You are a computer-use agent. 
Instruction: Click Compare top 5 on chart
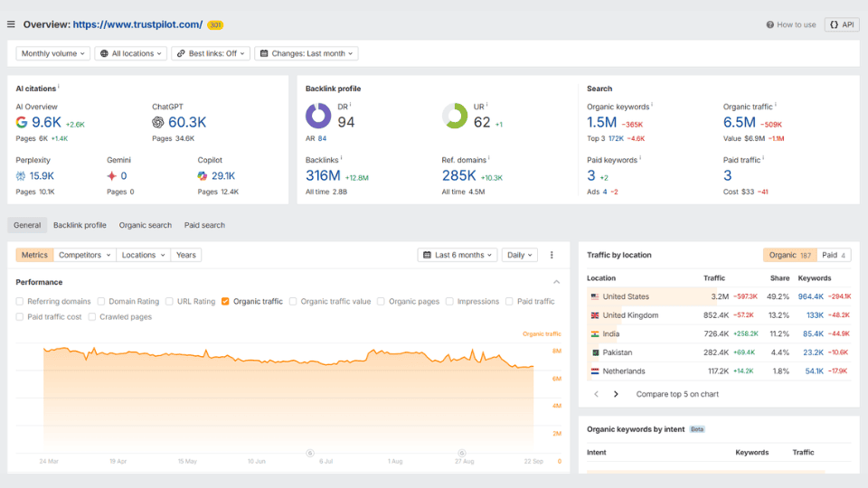(677, 394)
